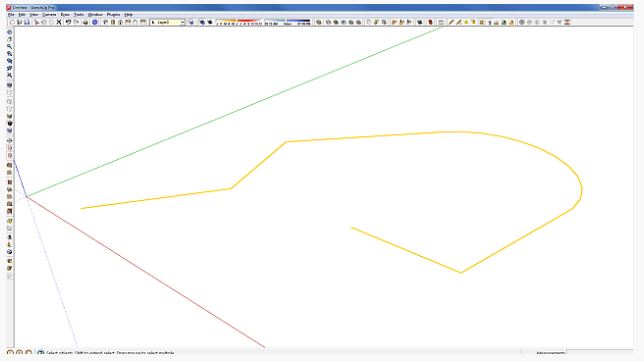The height and width of the screenshot is (361, 644).
Task: Click the Measurements input box
Action: [599, 352]
